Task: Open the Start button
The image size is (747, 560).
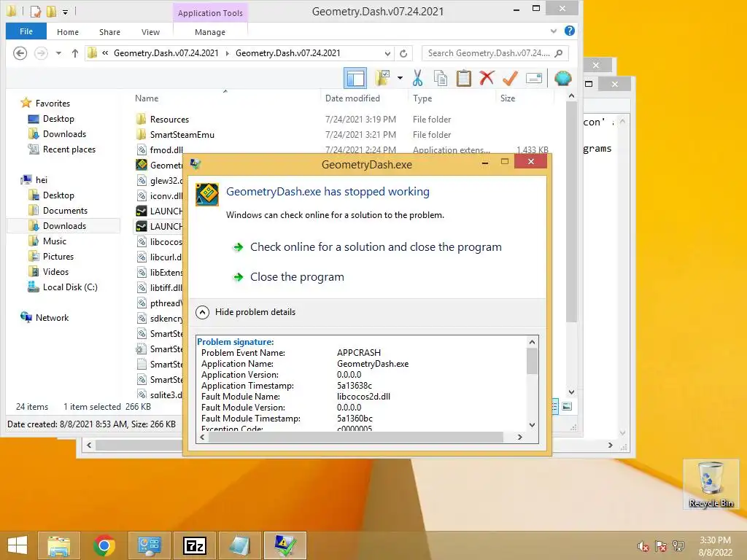Action: [18, 545]
